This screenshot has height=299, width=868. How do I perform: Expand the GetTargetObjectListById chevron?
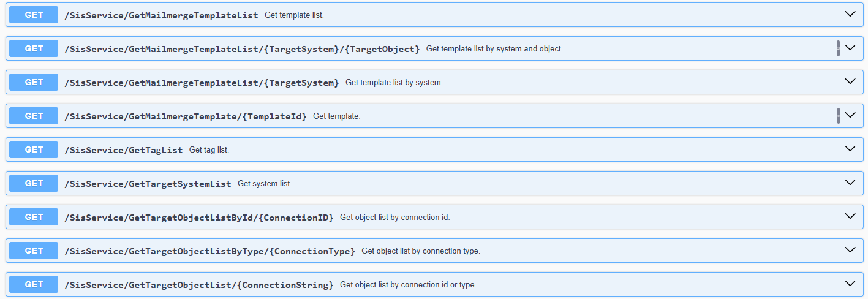pyautogui.click(x=850, y=216)
